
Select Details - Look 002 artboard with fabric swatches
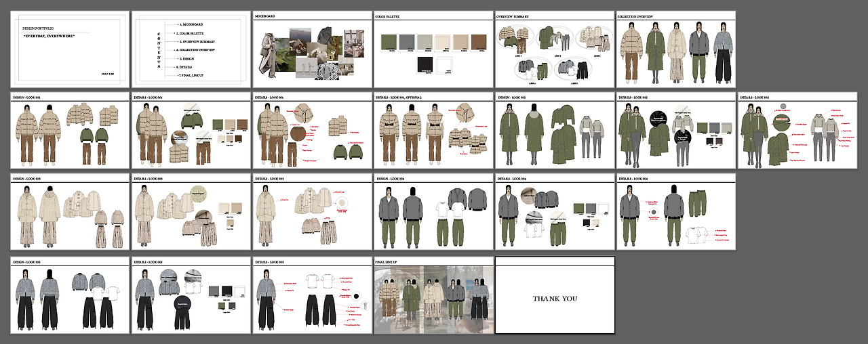[x=675, y=130]
